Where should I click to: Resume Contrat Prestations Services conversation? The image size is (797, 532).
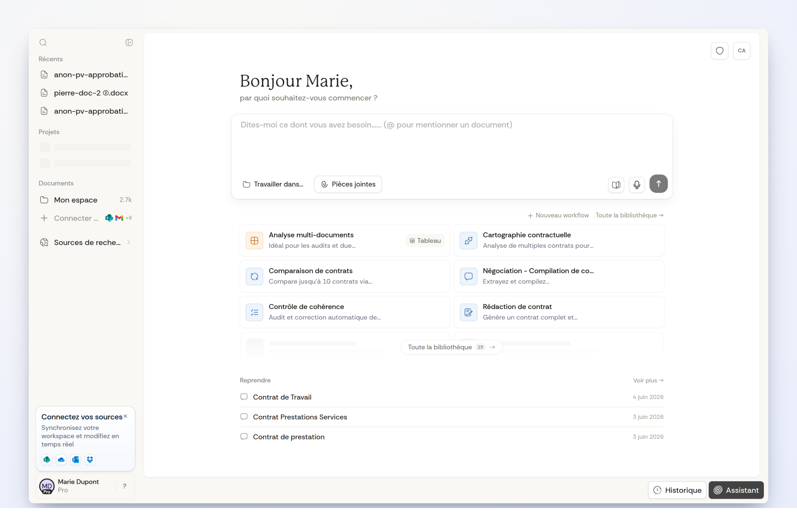452,417
